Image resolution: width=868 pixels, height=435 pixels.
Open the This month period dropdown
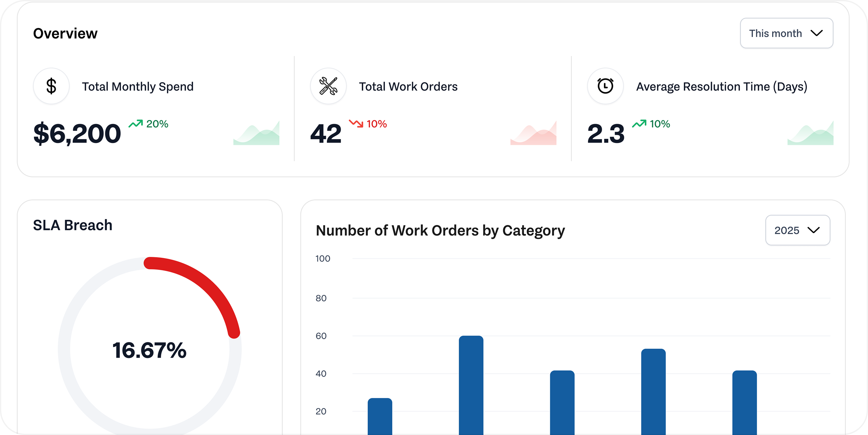pos(786,33)
